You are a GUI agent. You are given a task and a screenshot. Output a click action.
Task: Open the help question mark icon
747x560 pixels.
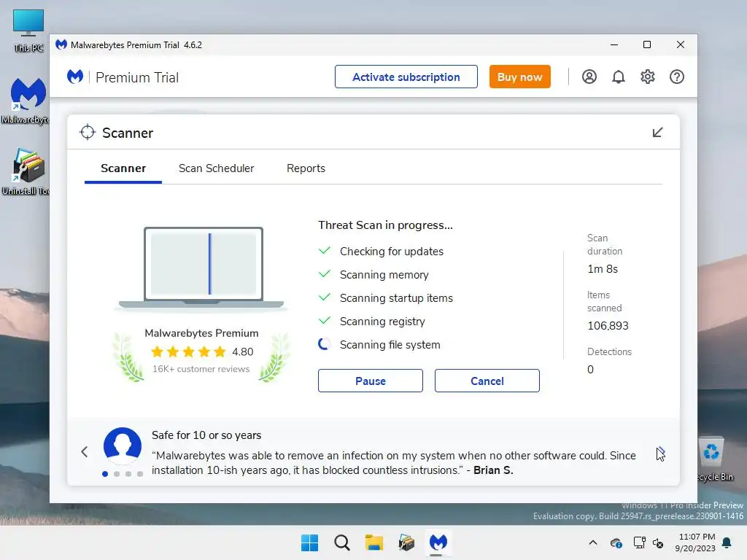[677, 77]
